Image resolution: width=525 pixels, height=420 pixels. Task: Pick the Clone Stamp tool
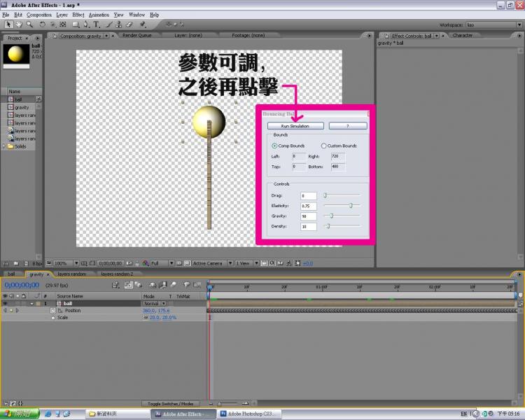(x=119, y=24)
